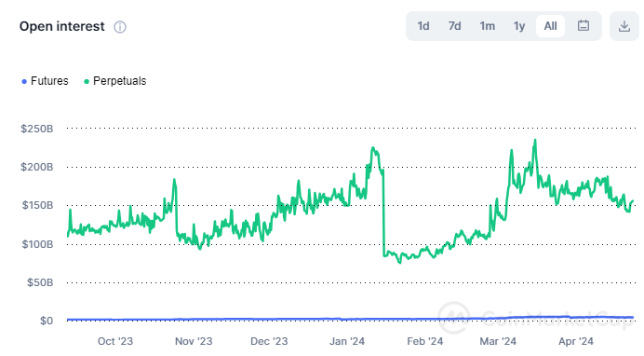The height and width of the screenshot is (356, 644).
Task: Click the Jan '24 x-axis label
Action: [x=347, y=341]
